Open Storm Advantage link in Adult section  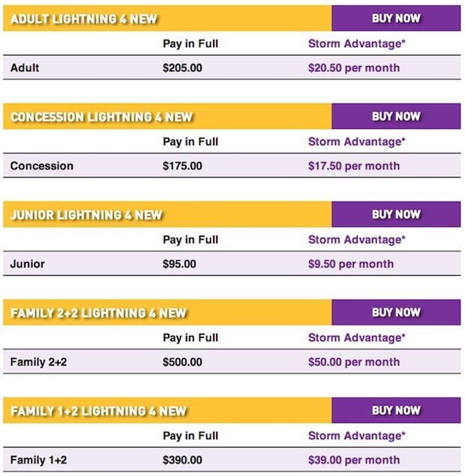(357, 44)
